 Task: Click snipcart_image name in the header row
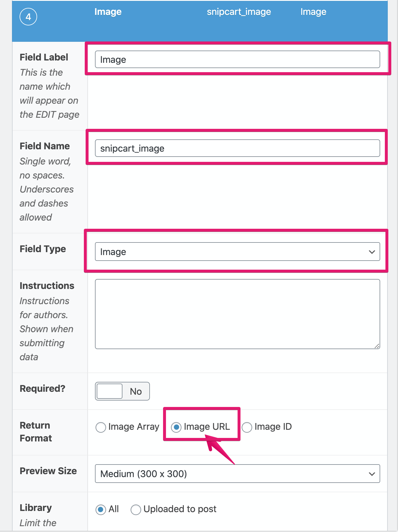pyautogui.click(x=239, y=12)
